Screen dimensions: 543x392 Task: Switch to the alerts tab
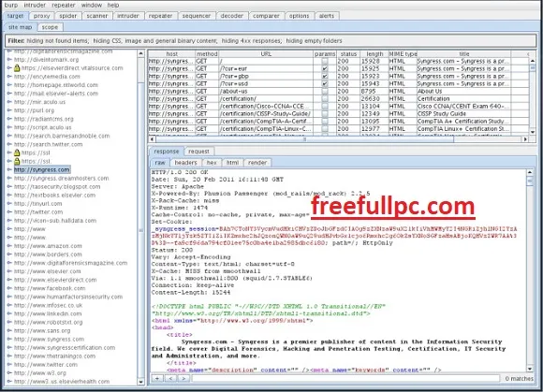coord(326,16)
